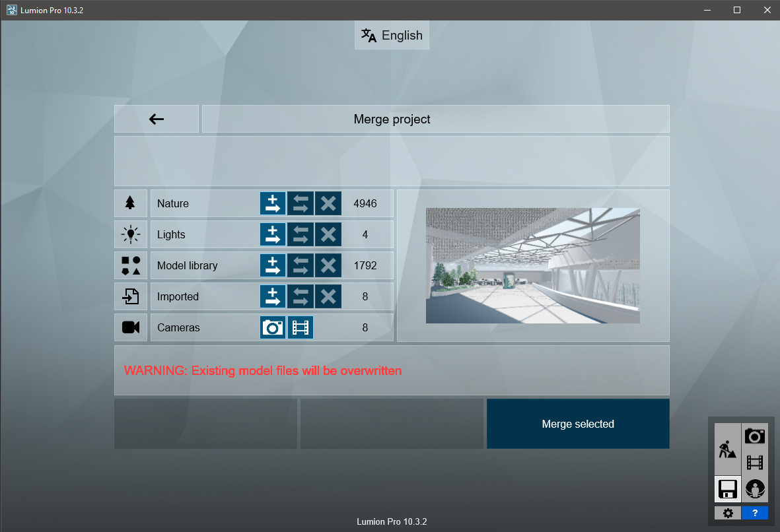Open Settings gear icon
780x532 pixels.
point(727,513)
